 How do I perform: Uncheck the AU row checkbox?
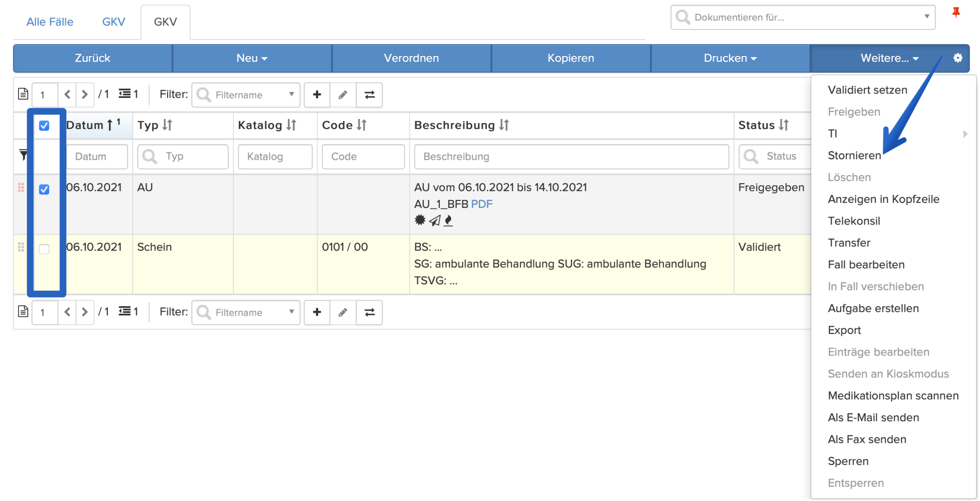point(44,190)
